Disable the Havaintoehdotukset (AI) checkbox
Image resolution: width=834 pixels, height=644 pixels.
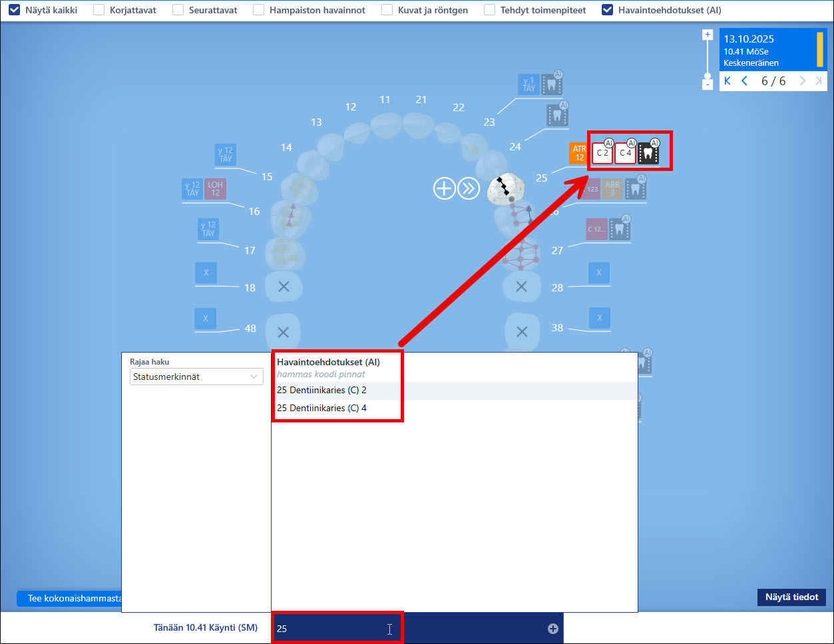click(607, 10)
